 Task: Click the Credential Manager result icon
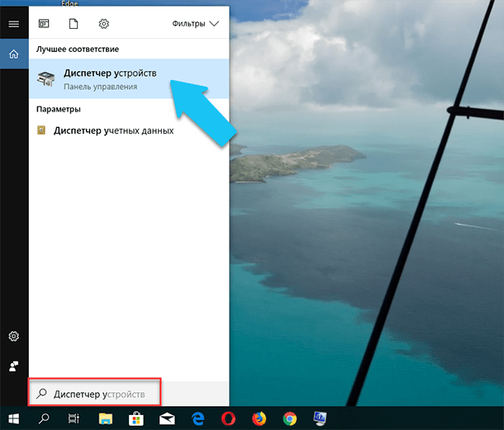click(41, 130)
